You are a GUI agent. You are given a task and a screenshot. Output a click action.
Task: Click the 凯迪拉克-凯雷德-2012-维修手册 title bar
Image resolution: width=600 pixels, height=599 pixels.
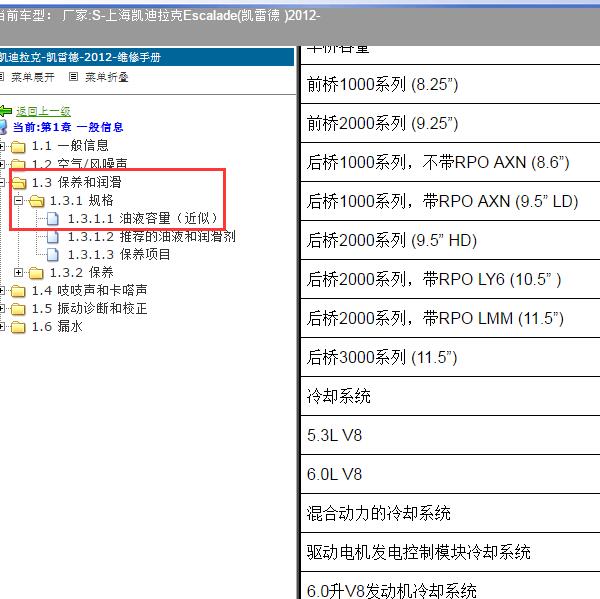click(147, 57)
